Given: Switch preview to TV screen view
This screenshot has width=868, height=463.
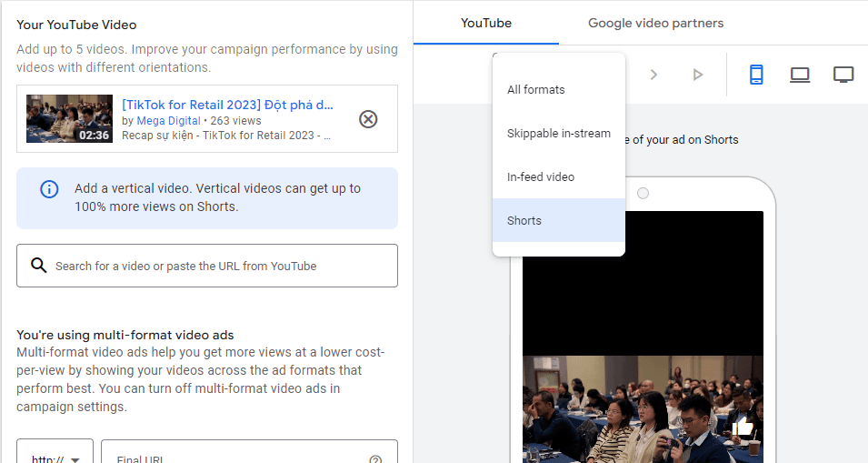Looking at the screenshot, I should pyautogui.click(x=843, y=75).
